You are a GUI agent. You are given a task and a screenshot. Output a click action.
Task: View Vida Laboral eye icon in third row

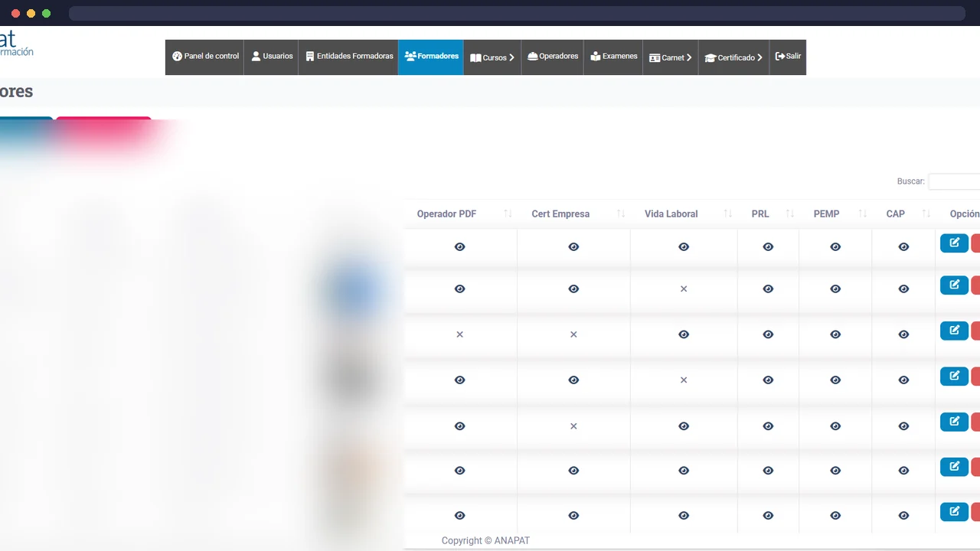(x=684, y=334)
